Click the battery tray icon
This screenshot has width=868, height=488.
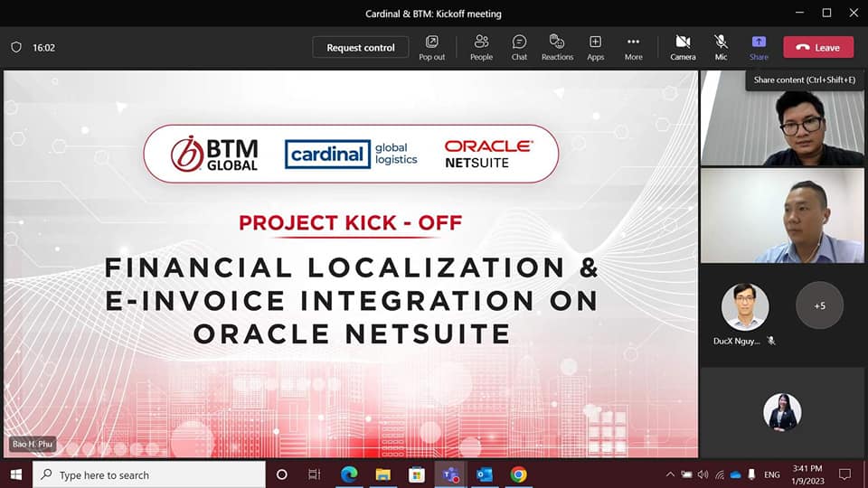pyautogui.click(x=686, y=474)
